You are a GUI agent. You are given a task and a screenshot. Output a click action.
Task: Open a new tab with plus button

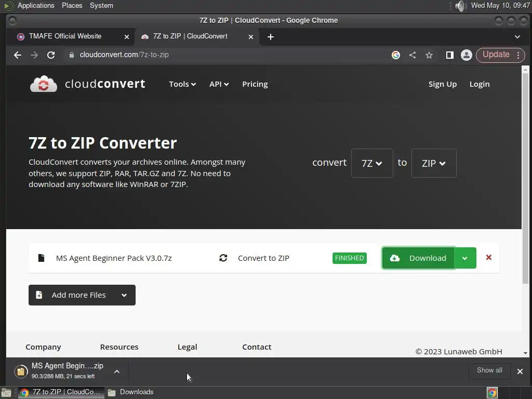(x=270, y=37)
